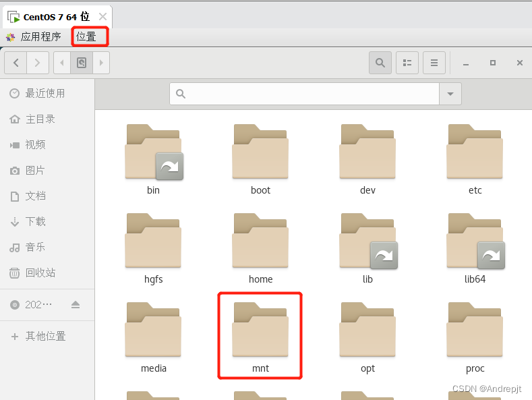Screen dimensions: 532x400
Task: Open the boot folder
Action: click(260, 159)
